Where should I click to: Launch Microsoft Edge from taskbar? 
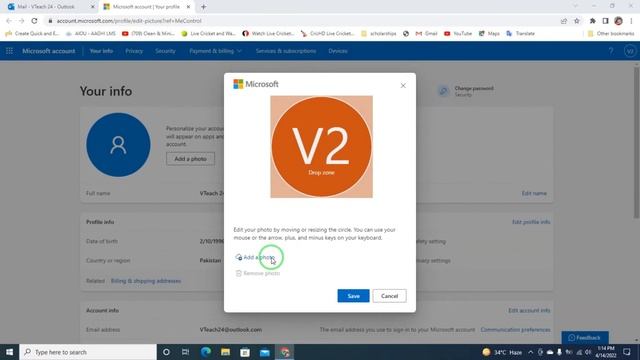(x=205, y=352)
